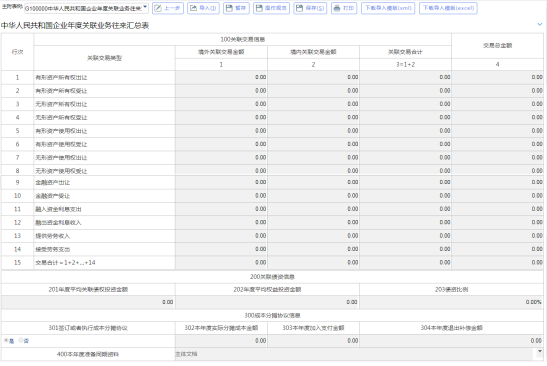Click the 304本年度退出补偿金额 value field

[451, 341]
